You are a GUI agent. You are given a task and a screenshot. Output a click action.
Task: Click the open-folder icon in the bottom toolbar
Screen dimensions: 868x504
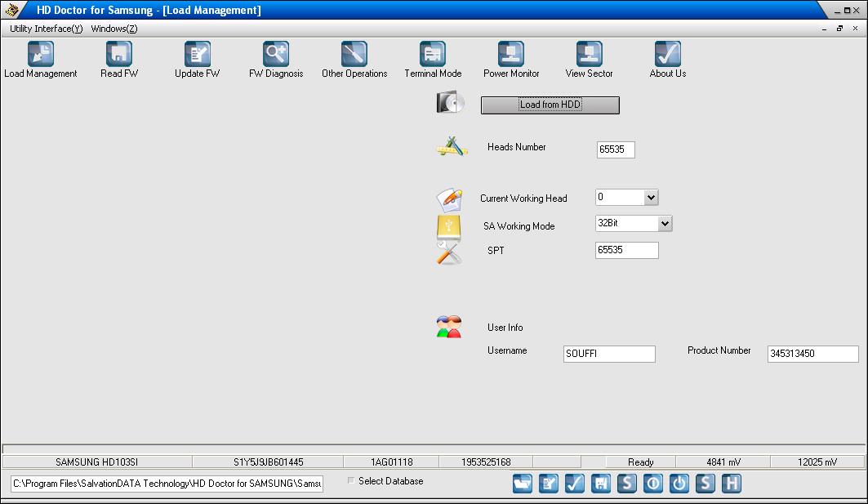pyautogui.click(x=522, y=484)
